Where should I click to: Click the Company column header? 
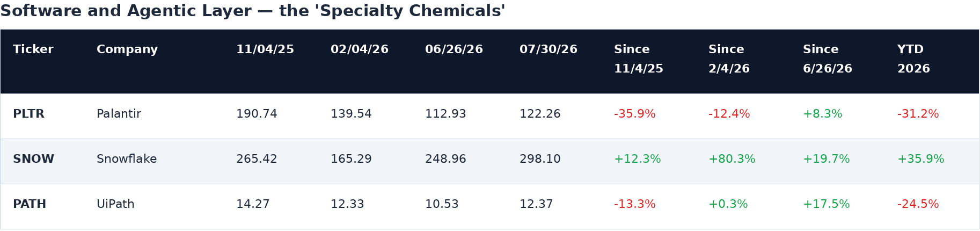coord(127,50)
